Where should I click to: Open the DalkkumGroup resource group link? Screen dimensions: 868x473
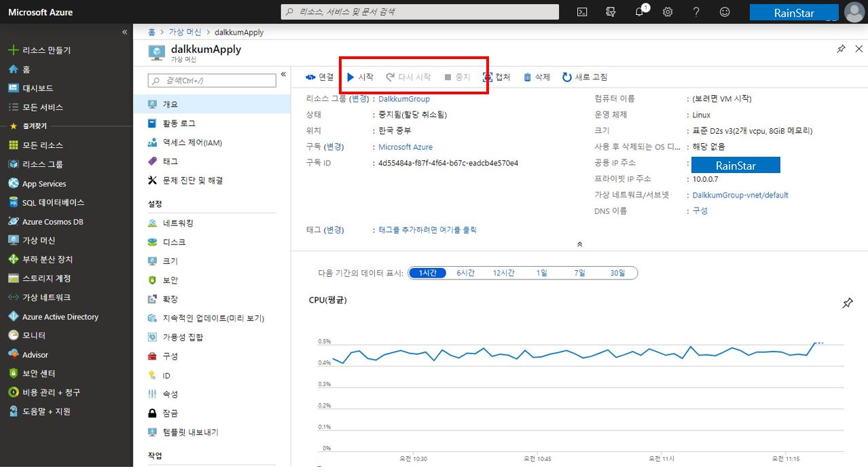pos(404,99)
